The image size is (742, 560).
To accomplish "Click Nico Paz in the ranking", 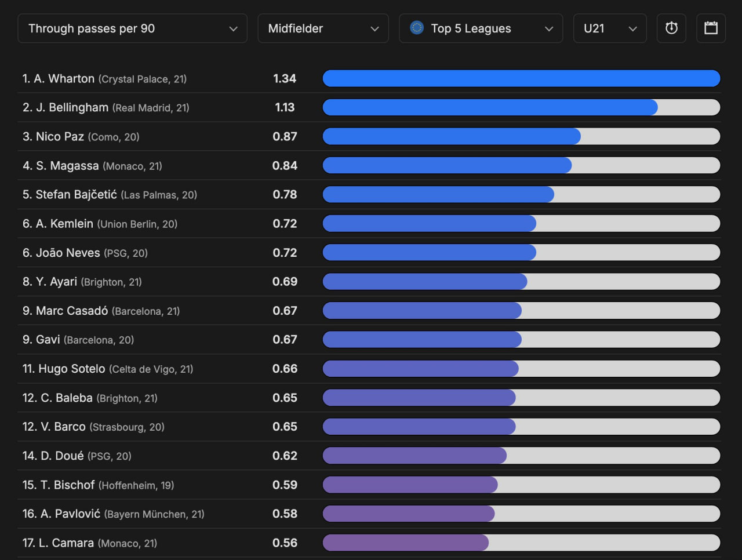I will pyautogui.click(x=60, y=137).
